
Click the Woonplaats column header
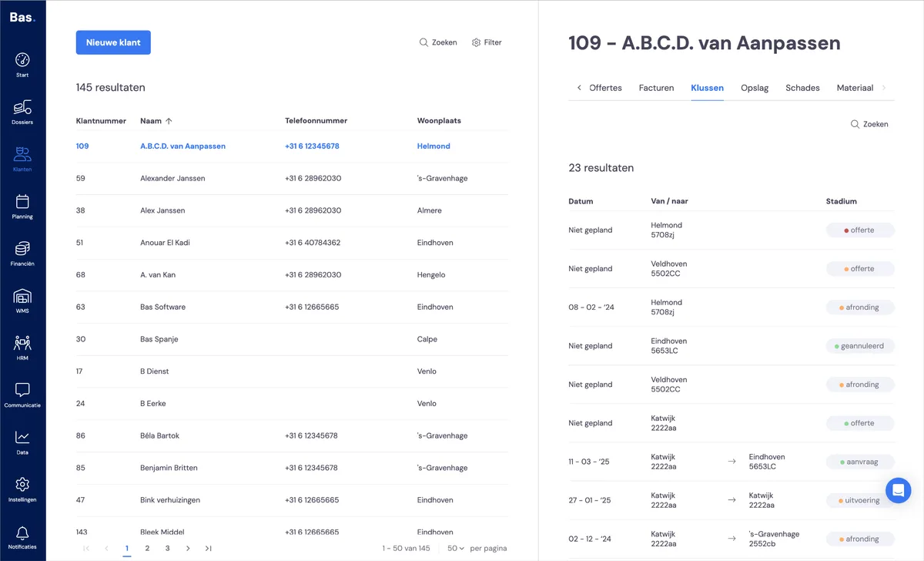click(439, 121)
